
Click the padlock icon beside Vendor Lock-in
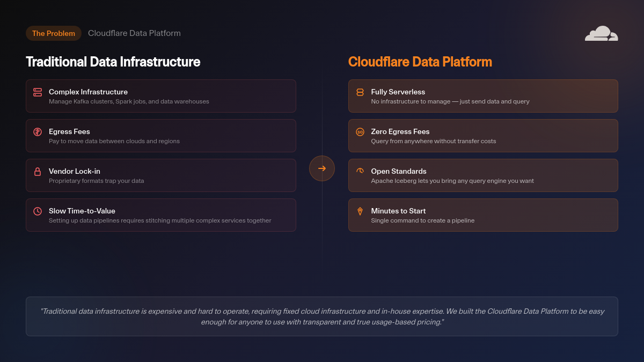coord(38,172)
